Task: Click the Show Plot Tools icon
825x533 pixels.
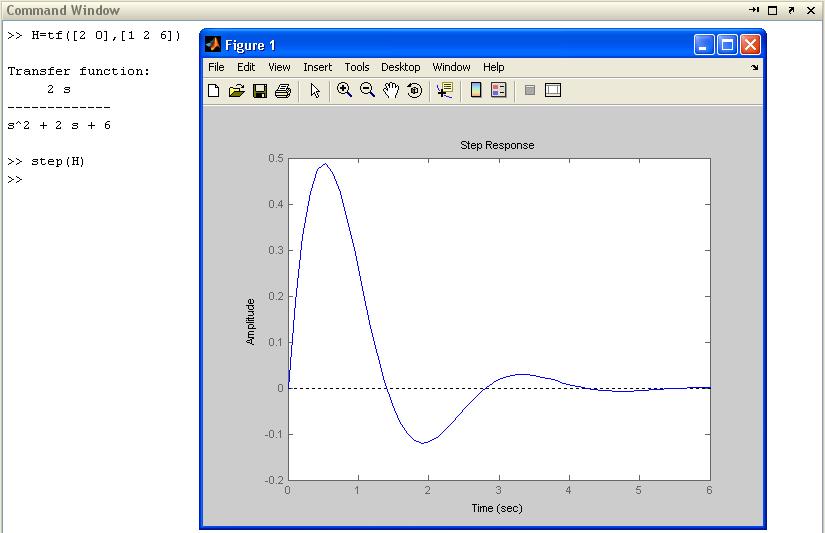Action: click(553, 91)
